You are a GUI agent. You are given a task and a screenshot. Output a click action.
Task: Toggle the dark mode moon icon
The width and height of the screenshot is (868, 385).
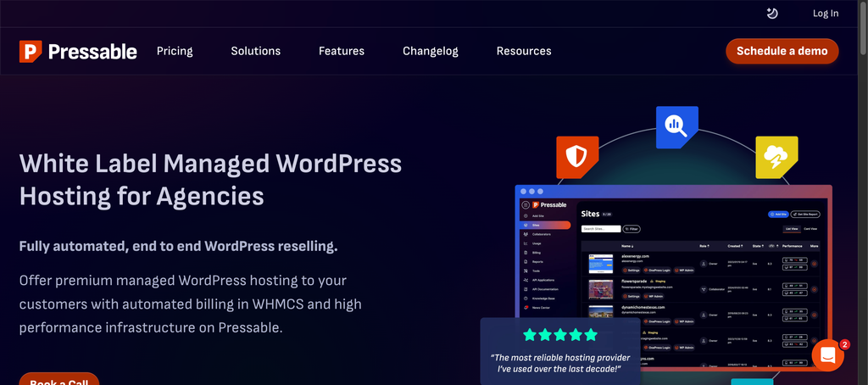(x=772, y=14)
